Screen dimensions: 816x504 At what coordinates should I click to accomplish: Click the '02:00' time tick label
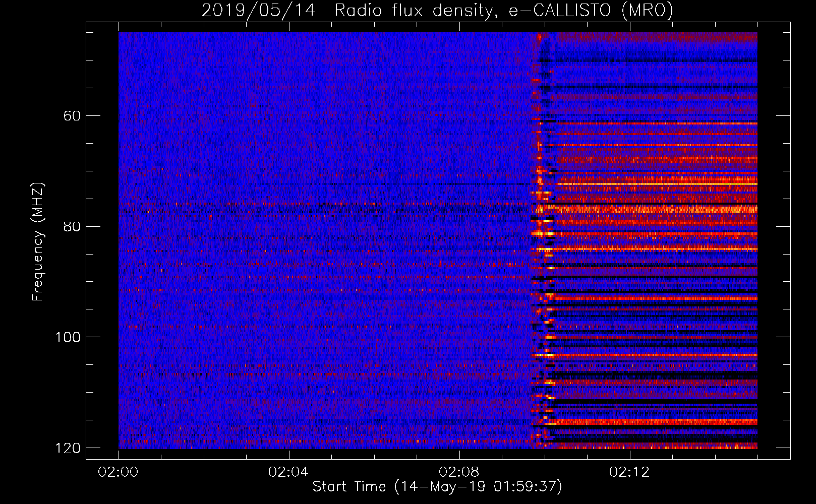tap(118, 472)
